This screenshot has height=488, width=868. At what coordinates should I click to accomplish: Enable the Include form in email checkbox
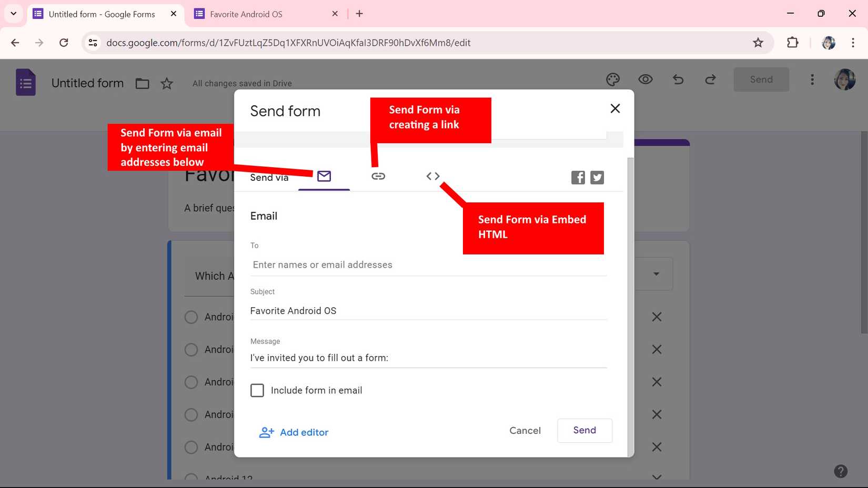coord(257,390)
